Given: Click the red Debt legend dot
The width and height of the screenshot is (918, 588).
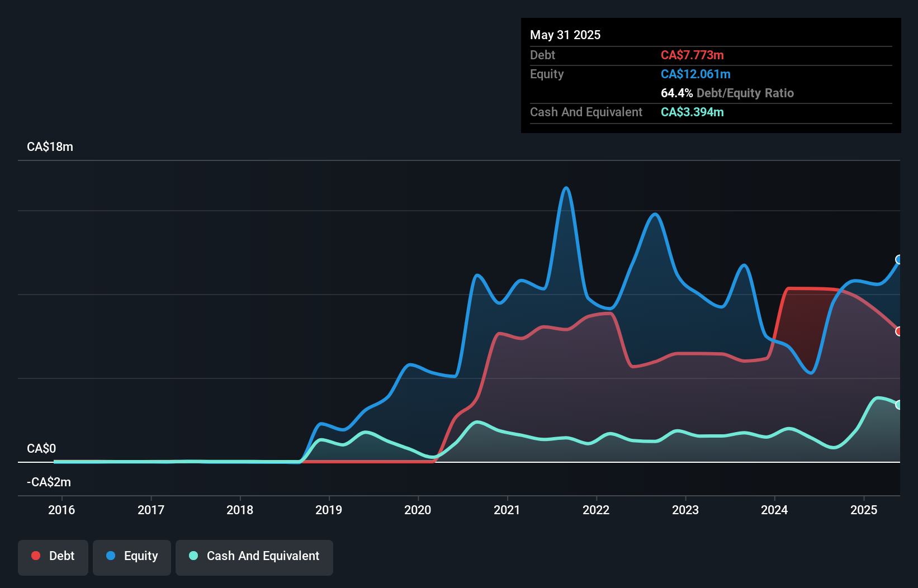Looking at the screenshot, I should click(35, 556).
